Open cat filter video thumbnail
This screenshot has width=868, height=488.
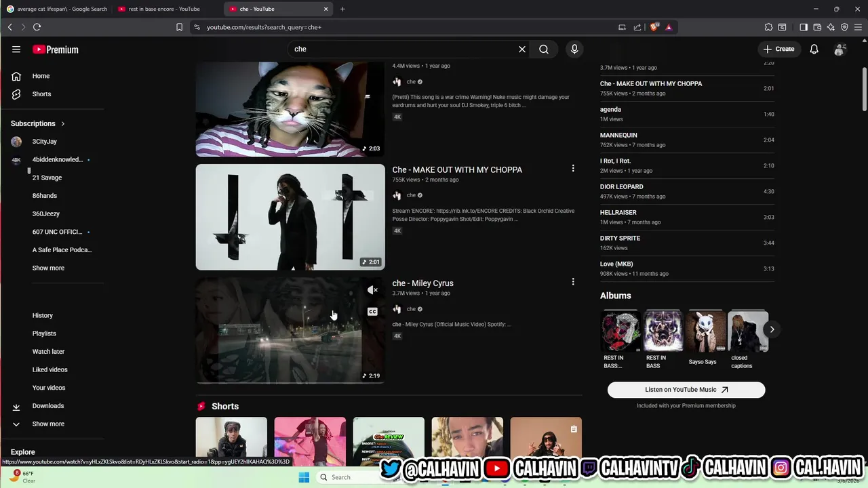click(290, 108)
